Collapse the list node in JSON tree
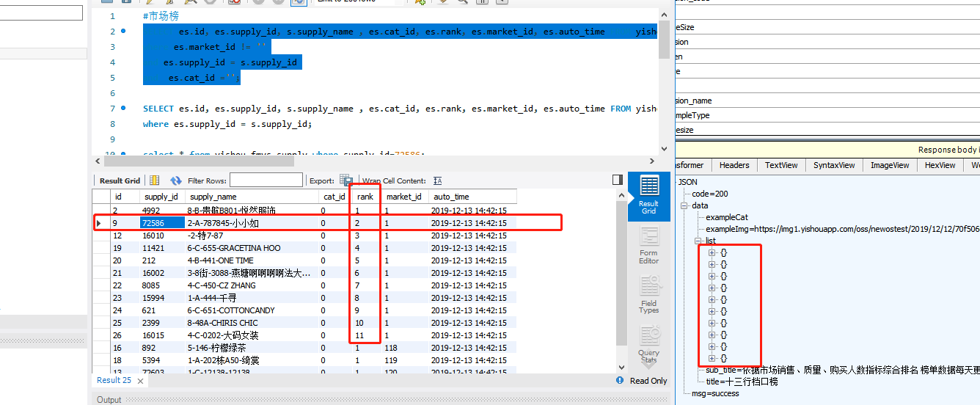The image size is (980, 405). (x=698, y=241)
